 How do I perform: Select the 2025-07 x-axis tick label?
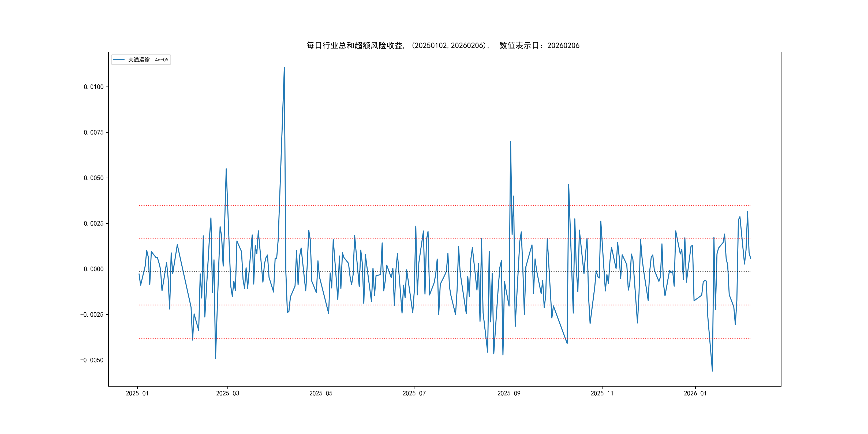coord(414,393)
